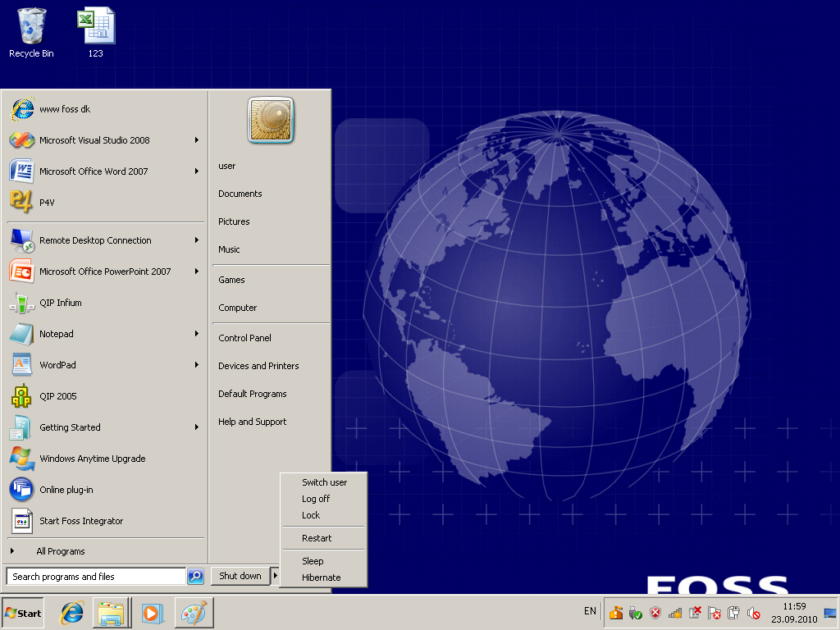Open Start Foss Integrator icon
This screenshot has width=840, height=630.
pyautogui.click(x=22, y=521)
